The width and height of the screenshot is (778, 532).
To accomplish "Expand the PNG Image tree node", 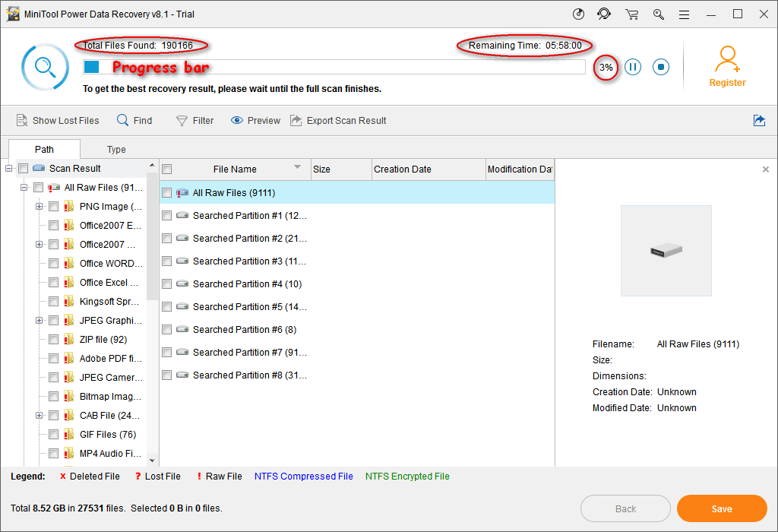I will pyautogui.click(x=39, y=207).
